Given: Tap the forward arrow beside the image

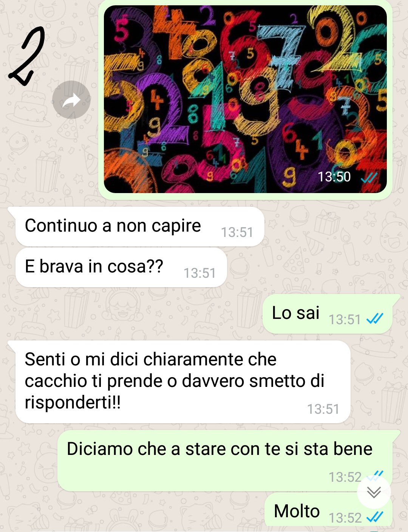Looking at the screenshot, I should coord(71,100).
